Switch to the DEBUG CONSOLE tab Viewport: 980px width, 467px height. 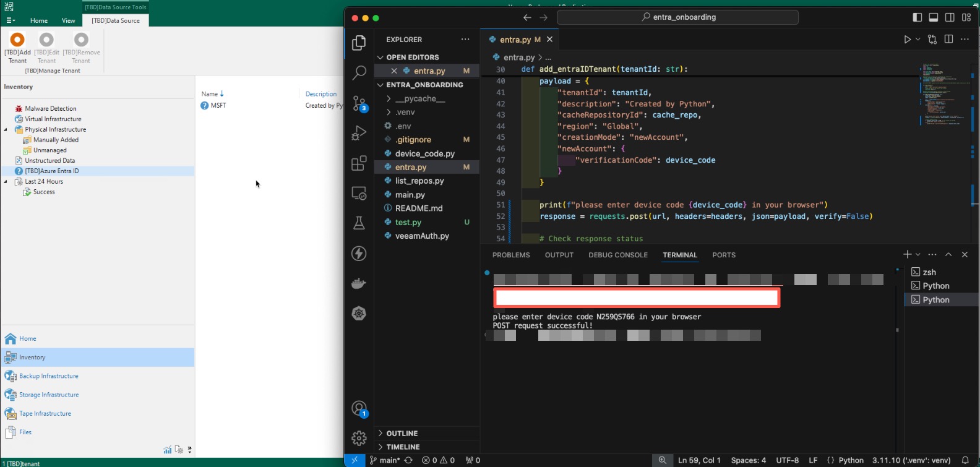pos(617,255)
